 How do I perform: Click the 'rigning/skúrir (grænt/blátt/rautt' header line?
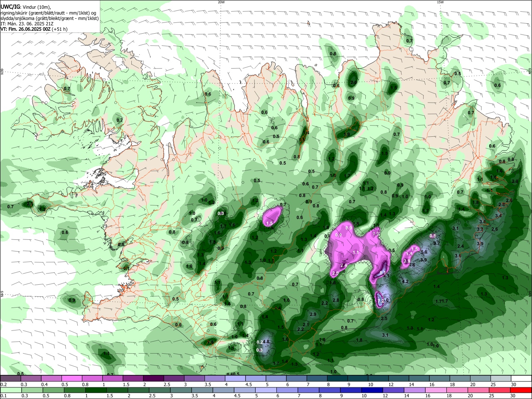click(49, 13)
